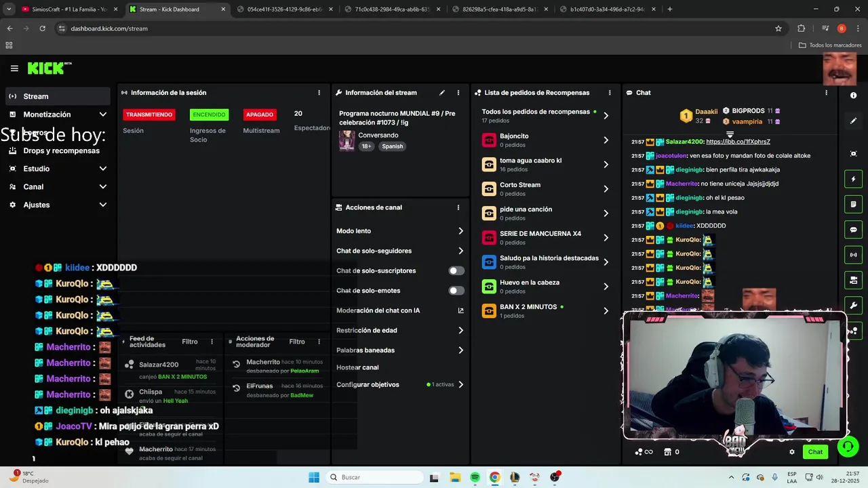
Task: Open options menu of Información de la sesión
Action: 319,93
